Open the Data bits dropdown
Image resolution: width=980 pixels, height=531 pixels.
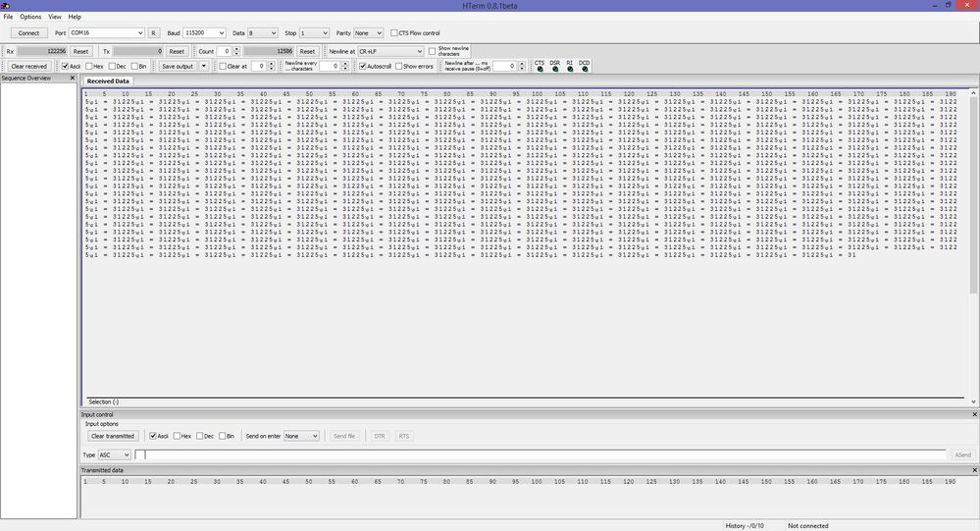(263, 33)
